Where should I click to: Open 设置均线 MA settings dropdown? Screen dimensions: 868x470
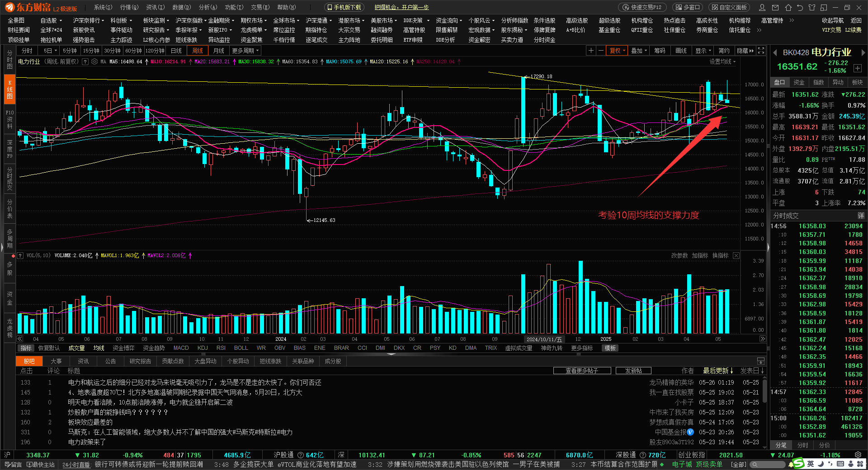pyautogui.click(x=722, y=61)
